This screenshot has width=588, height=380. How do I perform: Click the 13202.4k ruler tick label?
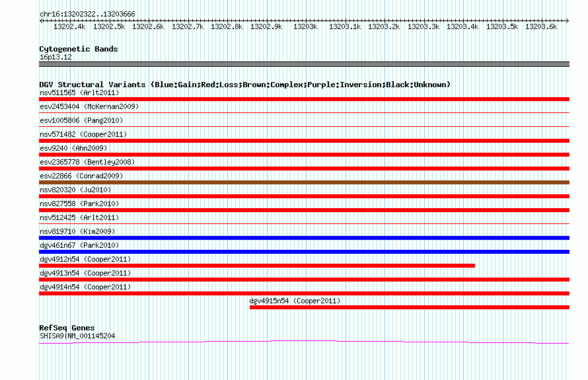click(x=69, y=26)
